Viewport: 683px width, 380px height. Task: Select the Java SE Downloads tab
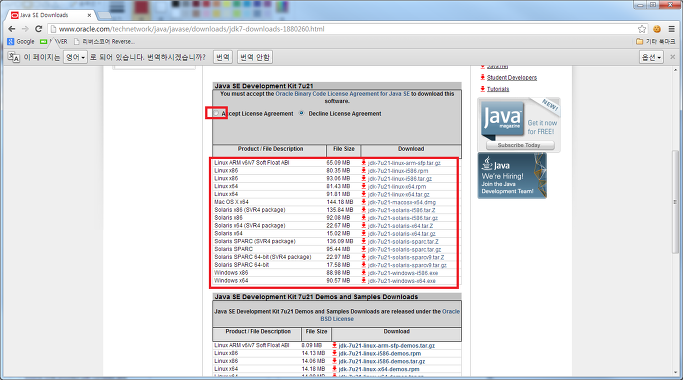tap(51, 15)
